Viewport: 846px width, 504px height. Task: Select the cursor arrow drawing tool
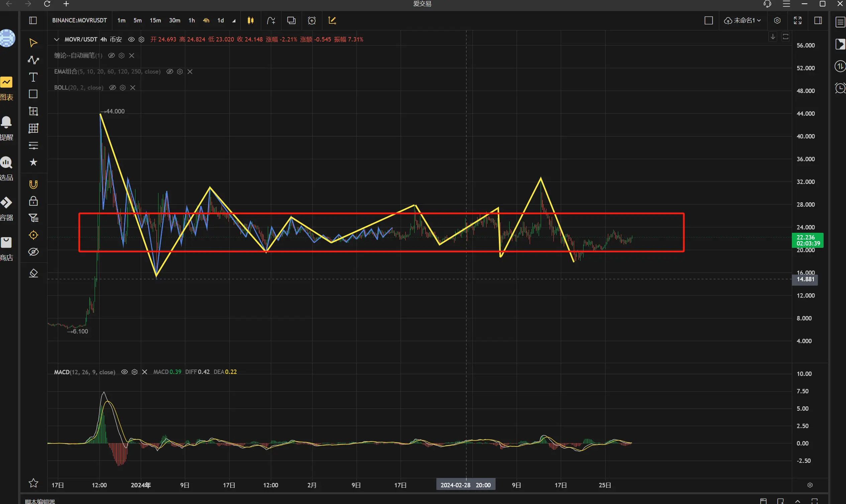[33, 43]
